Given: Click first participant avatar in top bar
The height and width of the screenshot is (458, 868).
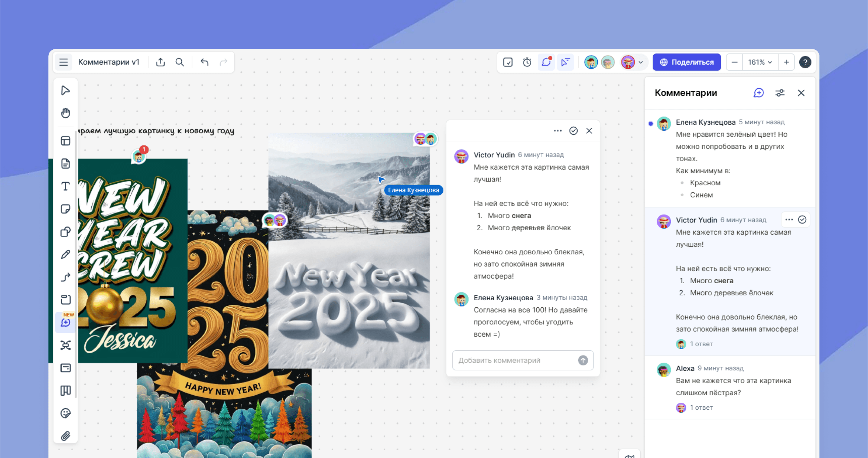Looking at the screenshot, I should pyautogui.click(x=591, y=62).
